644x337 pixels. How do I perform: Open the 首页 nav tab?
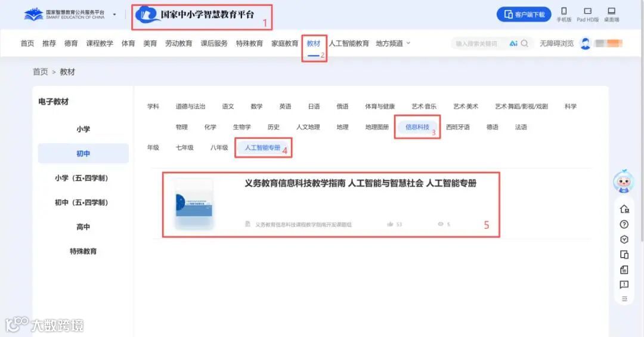[x=27, y=43]
